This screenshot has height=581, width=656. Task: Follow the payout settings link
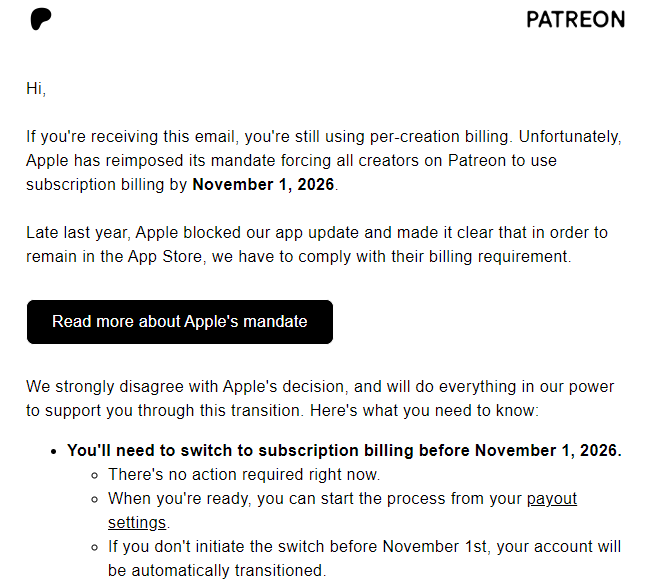(x=551, y=498)
